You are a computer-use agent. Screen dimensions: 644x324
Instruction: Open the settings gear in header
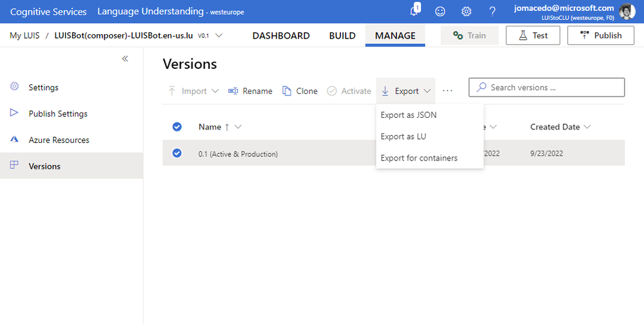(x=466, y=12)
